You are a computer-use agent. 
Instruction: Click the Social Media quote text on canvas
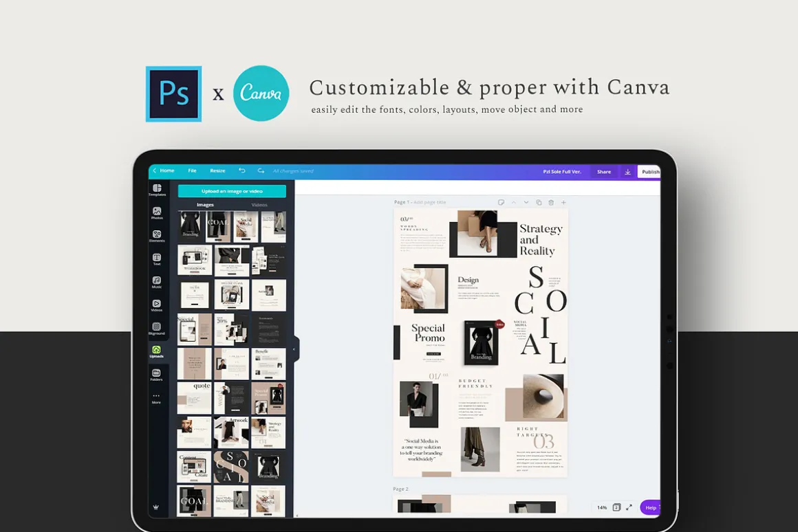point(422,450)
